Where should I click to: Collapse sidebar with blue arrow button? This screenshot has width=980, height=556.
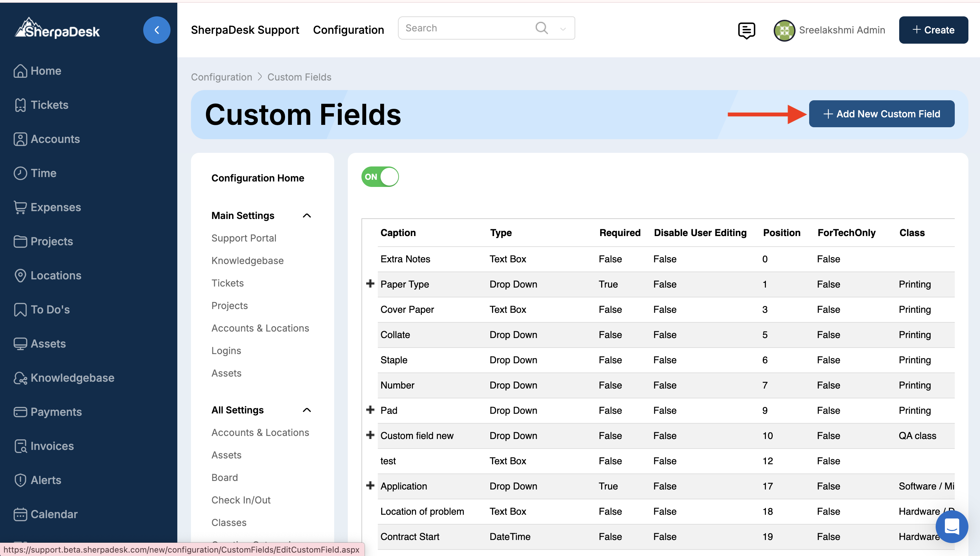pos(157,30)
